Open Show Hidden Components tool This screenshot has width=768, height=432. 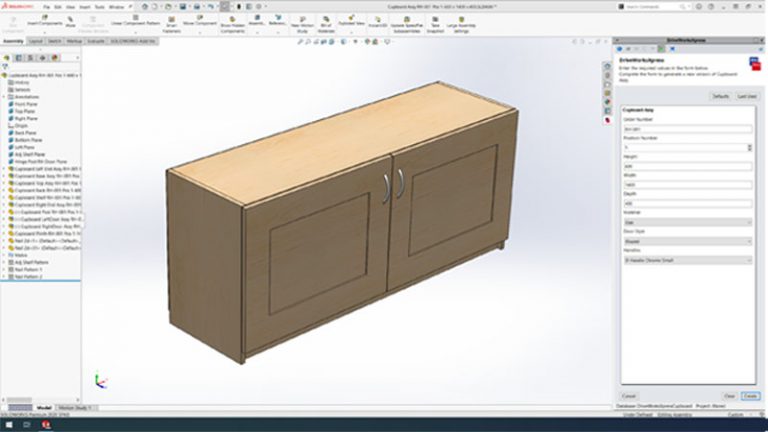pyautogui.click(x=233, y=25)
